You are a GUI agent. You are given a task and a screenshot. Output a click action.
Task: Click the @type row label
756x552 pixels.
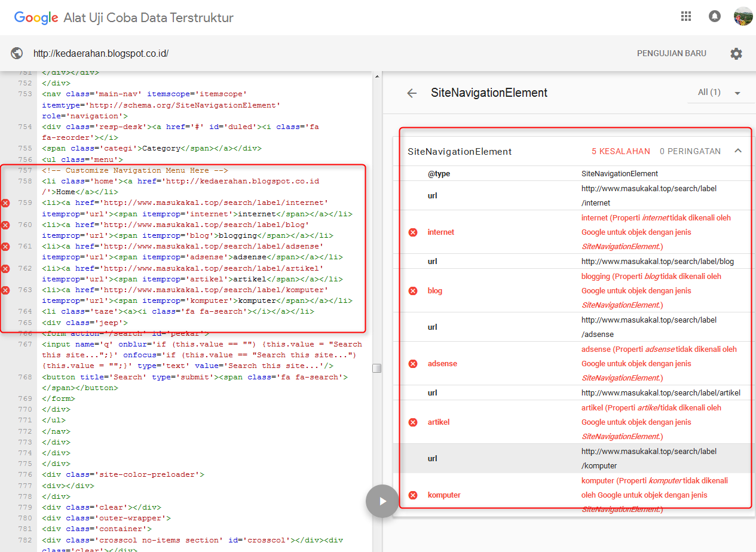click(439, 174)
